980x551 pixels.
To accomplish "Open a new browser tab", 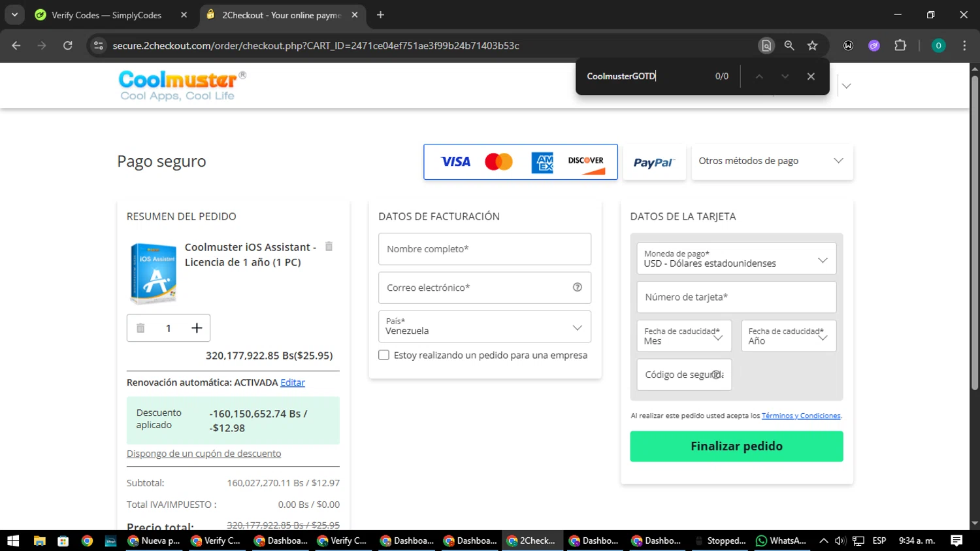I will tap(380, 14).
